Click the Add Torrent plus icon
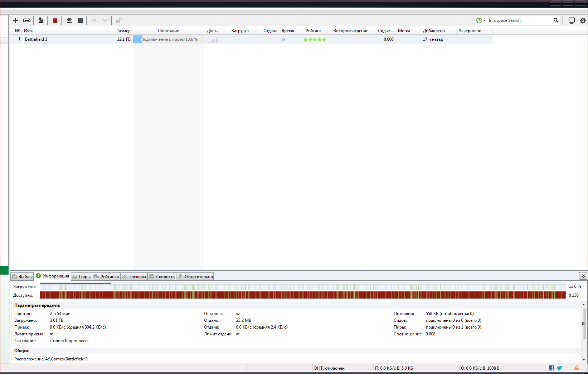The width and height of the screenshot is (588, 374). (x=15, y=20)
